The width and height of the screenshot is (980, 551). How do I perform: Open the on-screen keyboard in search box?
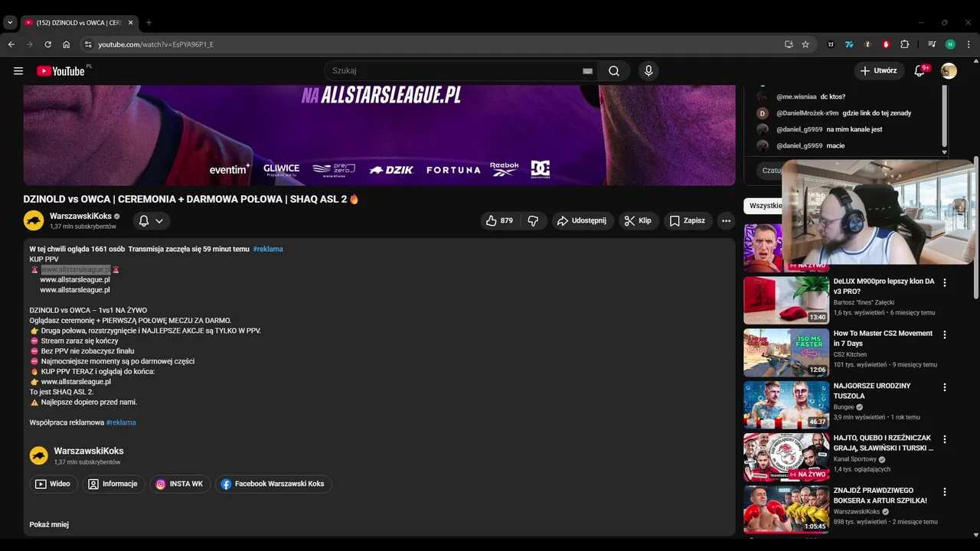587,71
